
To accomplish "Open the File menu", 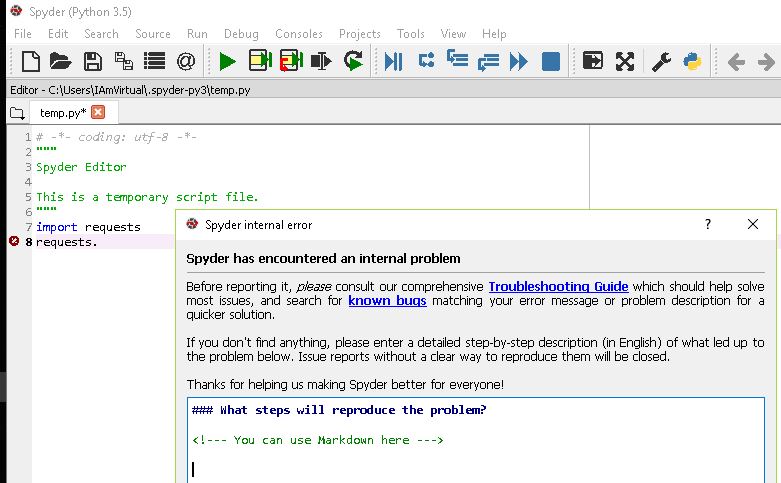I will (x=23, y=34).
